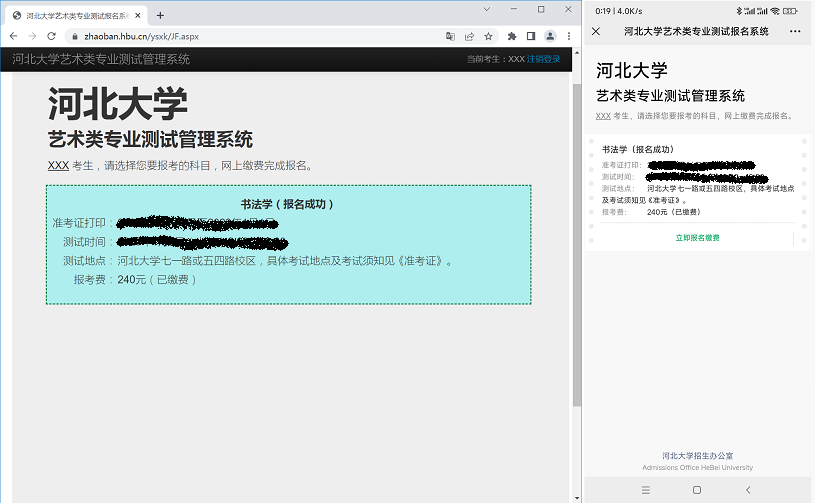Close the 河北大学艺术类专业测试 browser tab
The height and width of the screenshot is (503, 815).
point(138,16)
